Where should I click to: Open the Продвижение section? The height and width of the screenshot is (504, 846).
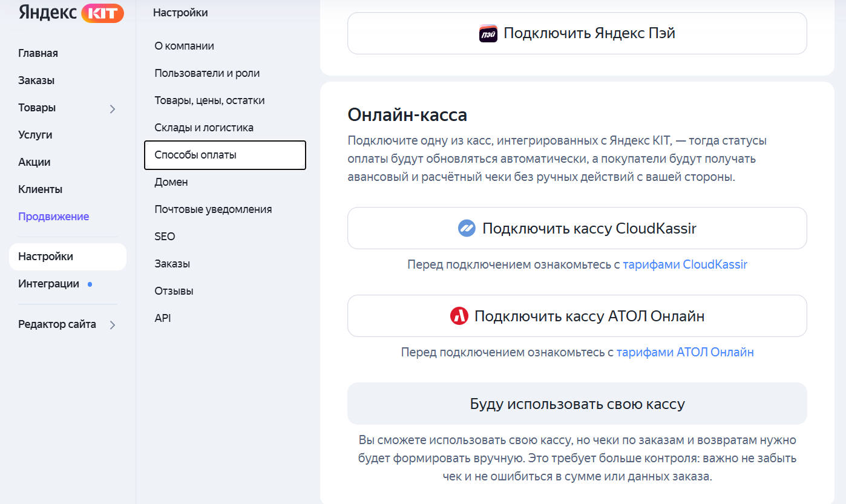(53, 217)
